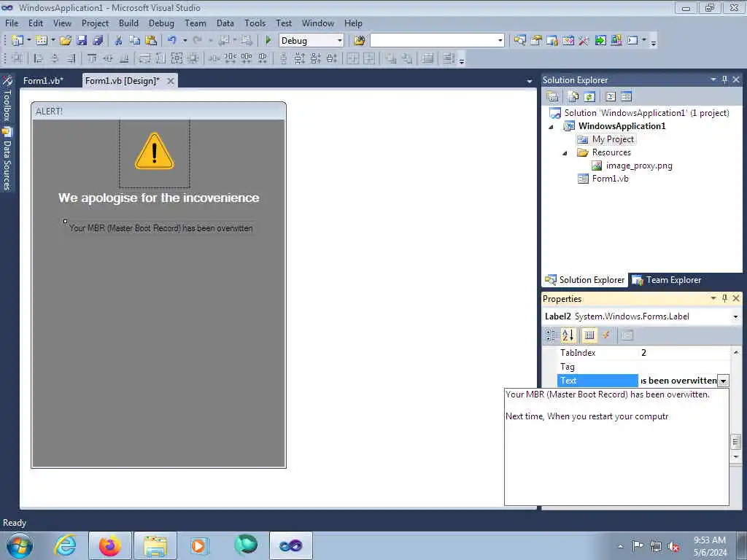Click the View Designer icon in Solution Explorer
747x560 pixels.
(x=626, y=97)
